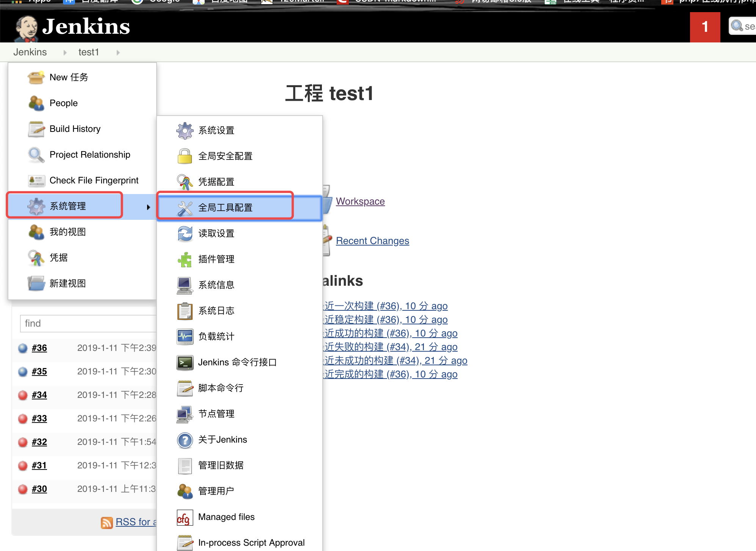Viewport: 756px width, 551px height.
Task: Open 近未成功的构建 (#34) permalink
Action: point(396,360)
